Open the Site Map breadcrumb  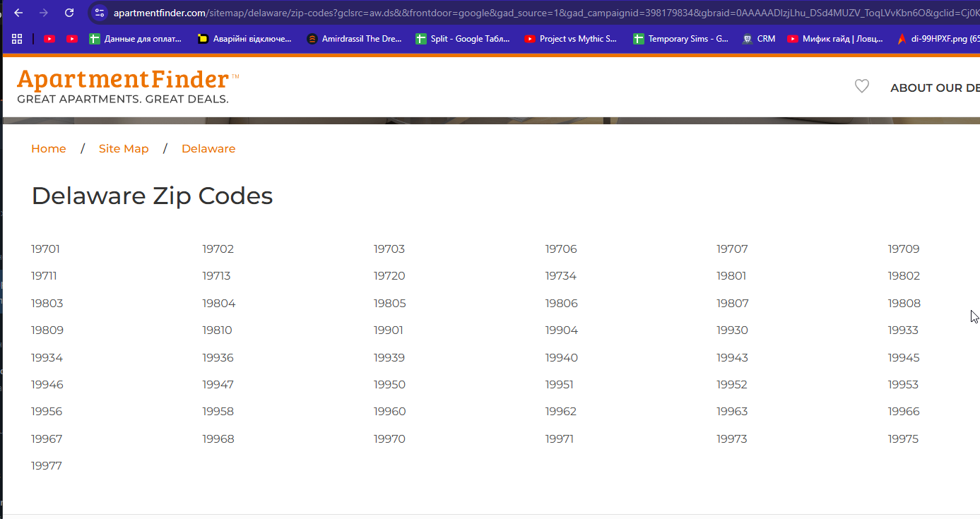tap(124, 148)
